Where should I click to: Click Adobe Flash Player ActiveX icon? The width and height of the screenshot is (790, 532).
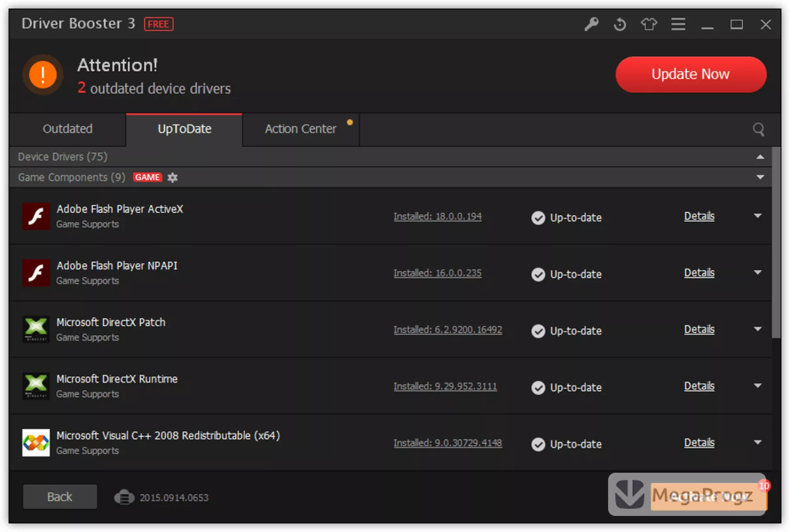click(x=36, y=216)
